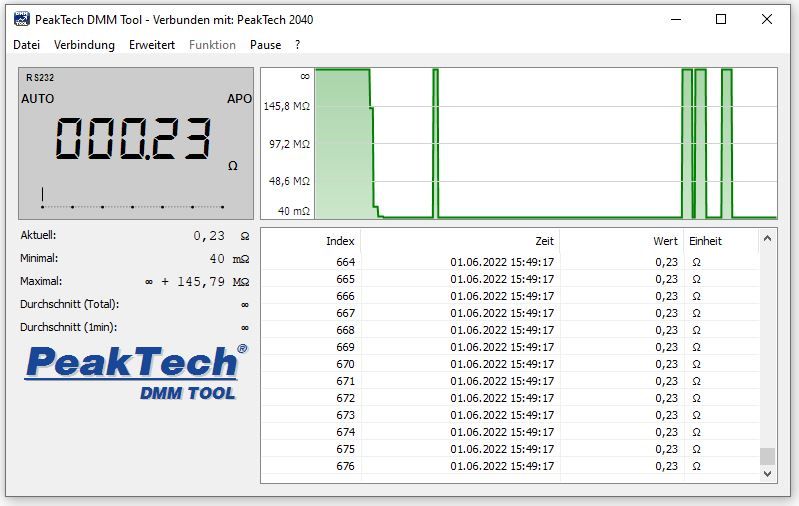Click the scroll down arrow of the table

767,475
